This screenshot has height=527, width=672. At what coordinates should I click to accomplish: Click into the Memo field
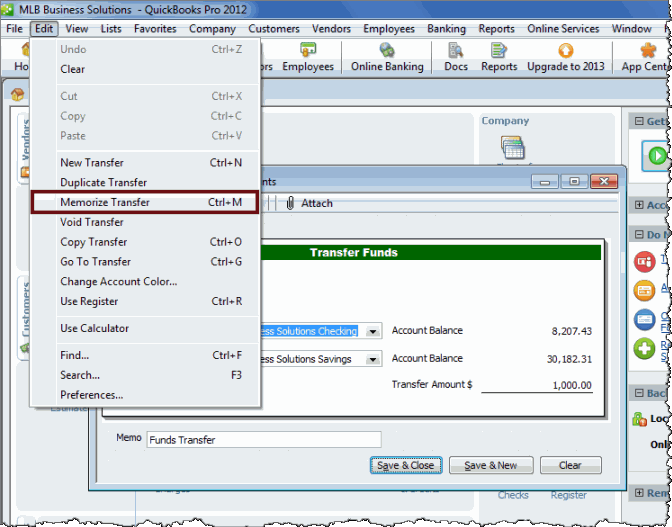(264, 440)
